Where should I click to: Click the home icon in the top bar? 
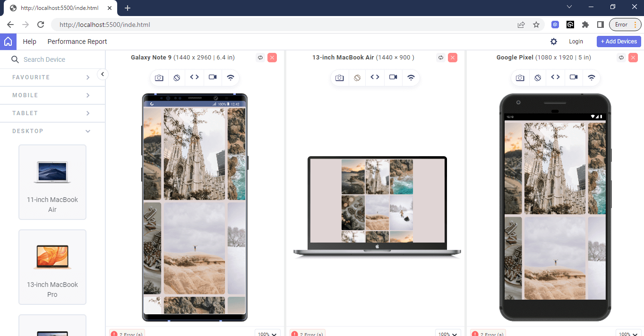pos(8,42)
